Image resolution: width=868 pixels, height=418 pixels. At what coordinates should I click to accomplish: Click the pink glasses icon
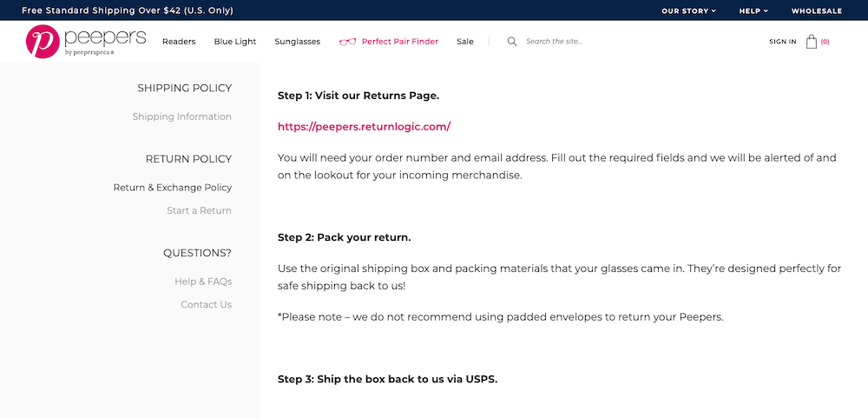tap(347, 42)
